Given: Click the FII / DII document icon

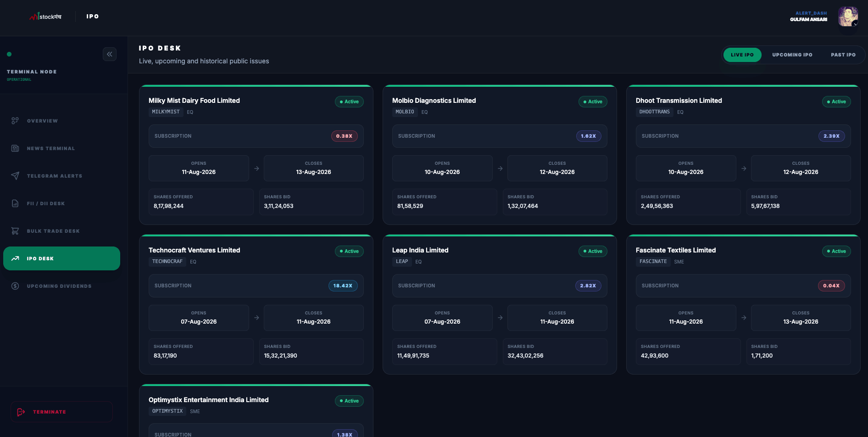Looking at the screenshot, I should [15, 203].
